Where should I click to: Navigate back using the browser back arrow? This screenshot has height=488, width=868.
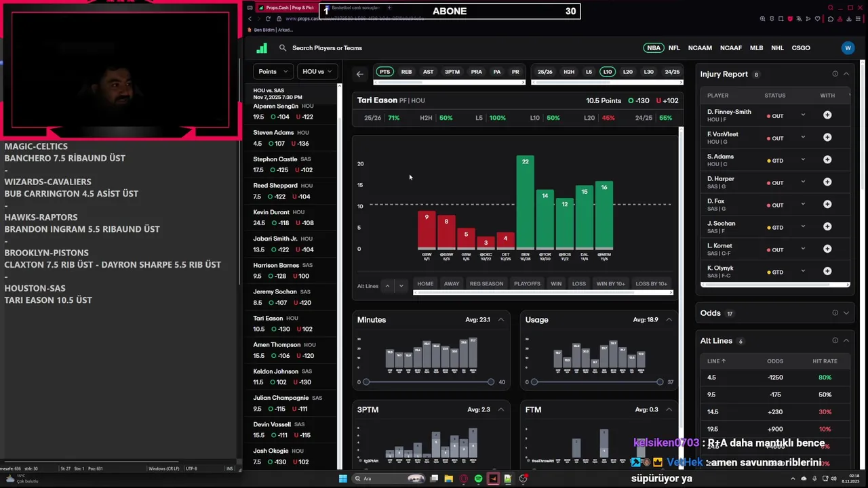click(x=250, y=19)
